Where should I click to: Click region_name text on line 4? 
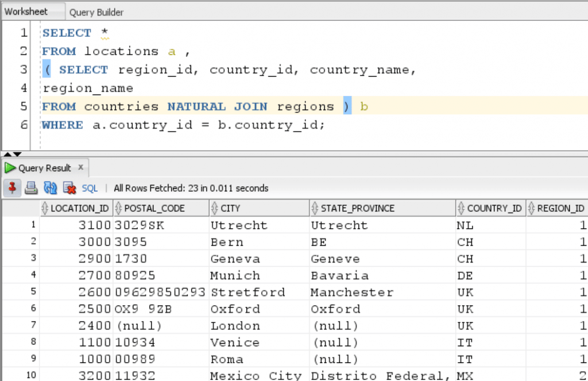point(88,88)
